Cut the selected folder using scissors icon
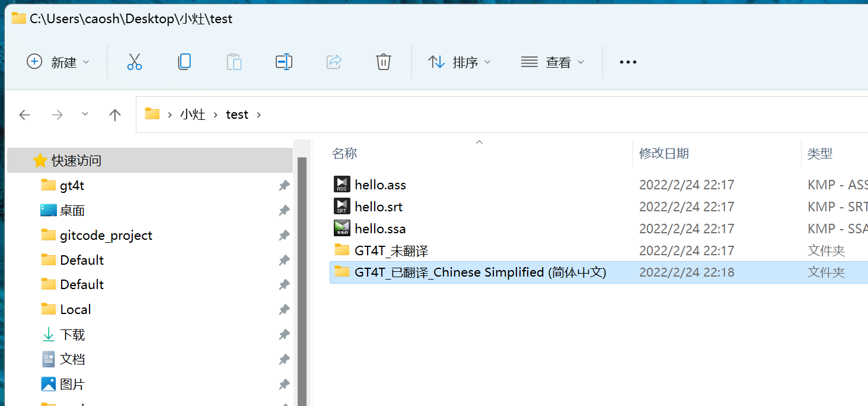This screenshot has height=406, width=868. (x=134, y=61)
